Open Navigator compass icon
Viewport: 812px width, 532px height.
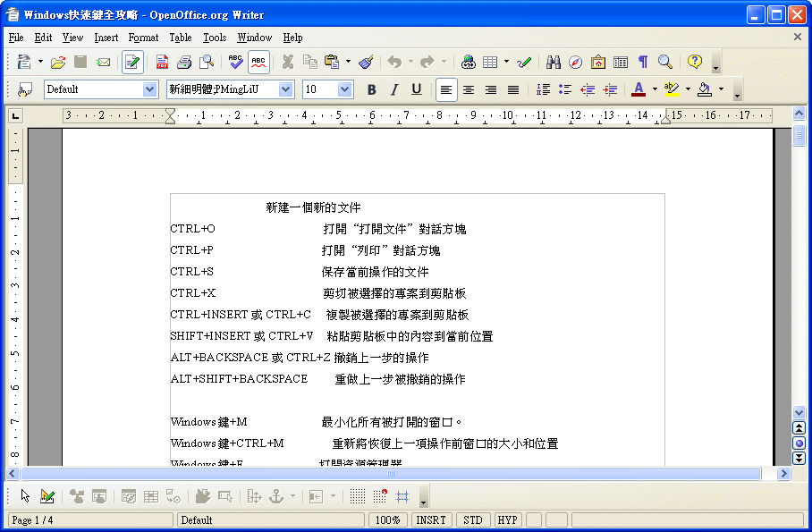click(x=575, y=63)
